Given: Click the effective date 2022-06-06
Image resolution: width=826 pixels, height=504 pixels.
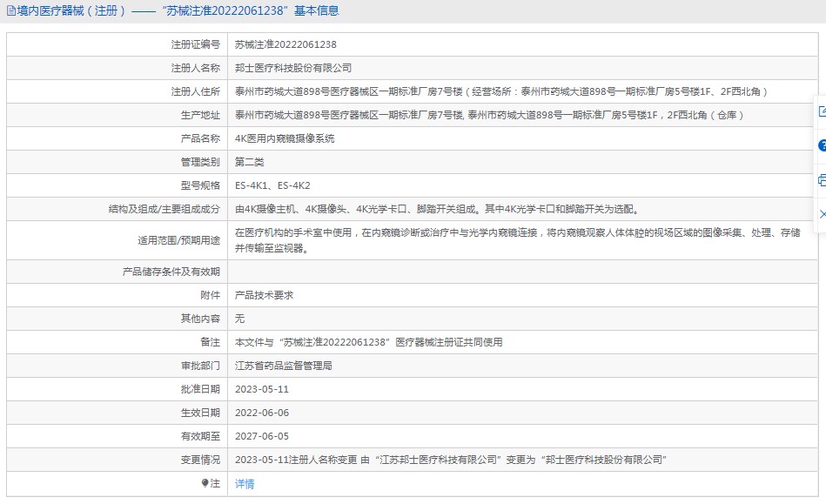Looking at the screenshot, I should (x=262, y=413).
